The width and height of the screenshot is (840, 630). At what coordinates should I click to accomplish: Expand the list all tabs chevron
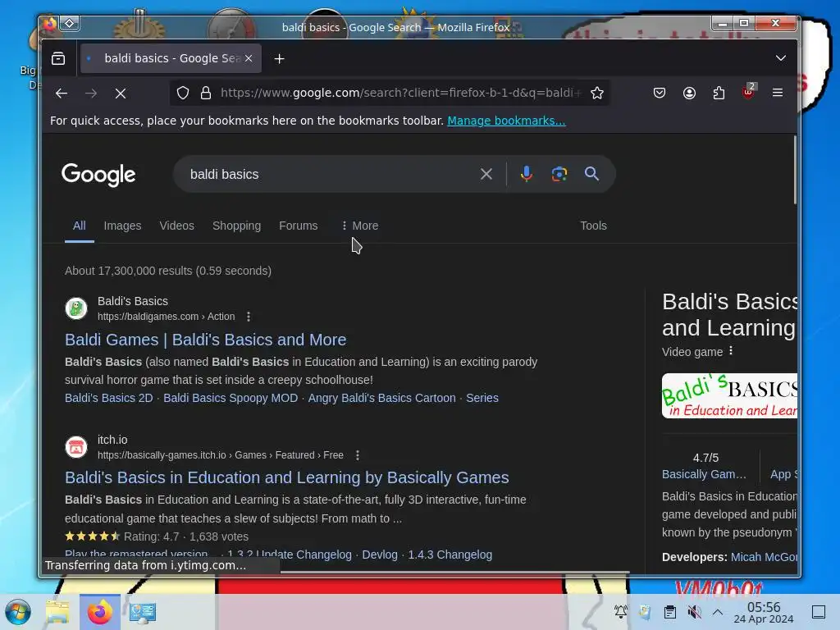pyautogui.click(x=781, y=58)
